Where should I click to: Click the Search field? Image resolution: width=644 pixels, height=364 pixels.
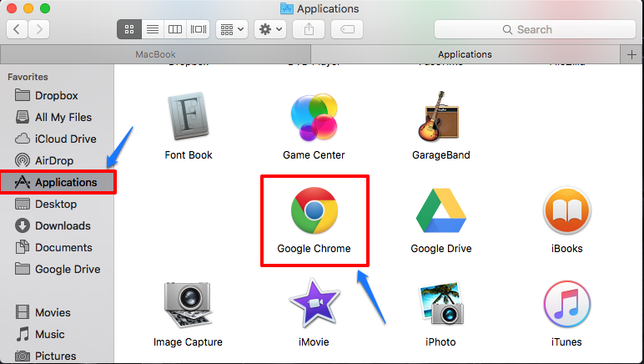click(536, 29)
